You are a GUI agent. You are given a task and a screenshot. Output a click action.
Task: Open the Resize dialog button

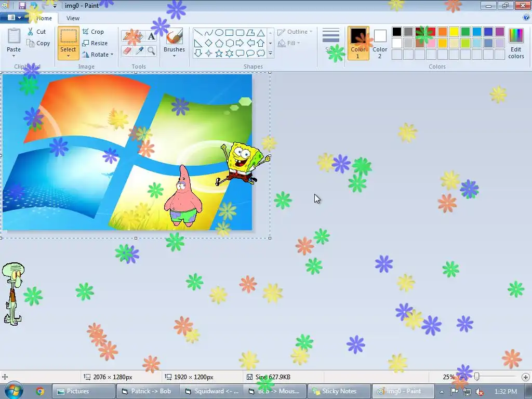95,43
